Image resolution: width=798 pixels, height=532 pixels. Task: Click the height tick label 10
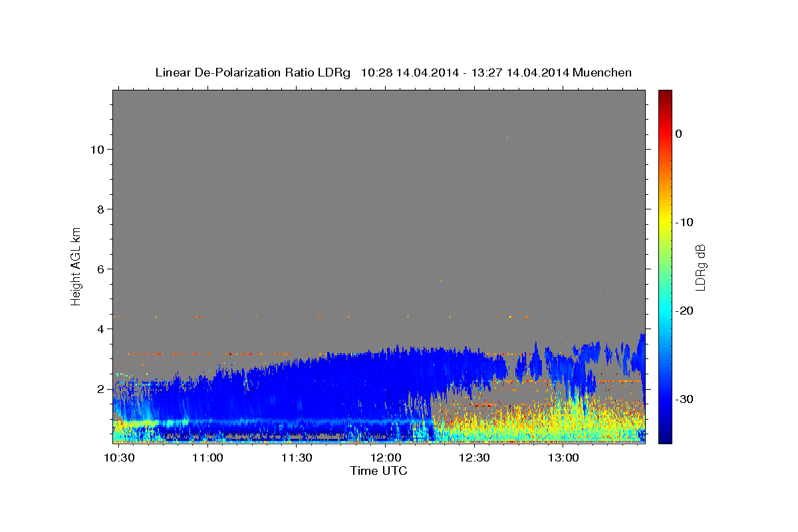click(98, 150)
